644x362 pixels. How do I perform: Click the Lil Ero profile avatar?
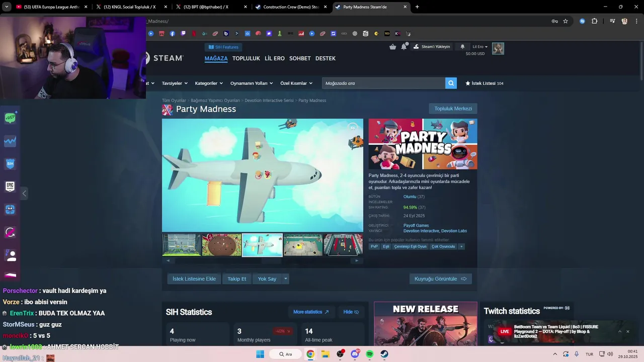coord(498,48)
